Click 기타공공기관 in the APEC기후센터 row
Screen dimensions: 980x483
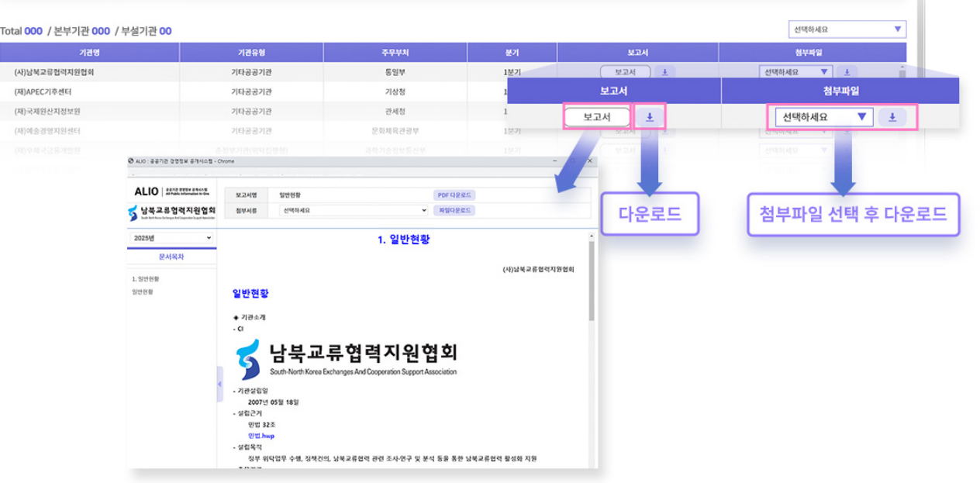(x=252, y=91)
